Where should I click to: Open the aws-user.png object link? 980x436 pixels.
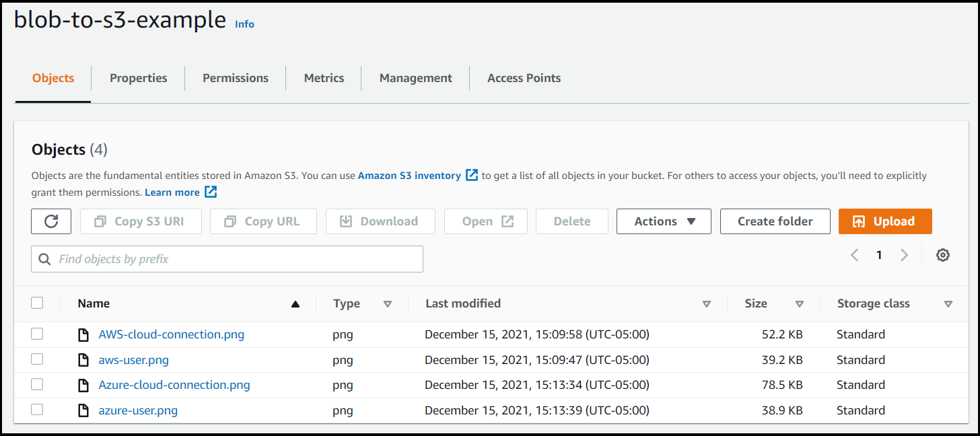coord(134,360)
